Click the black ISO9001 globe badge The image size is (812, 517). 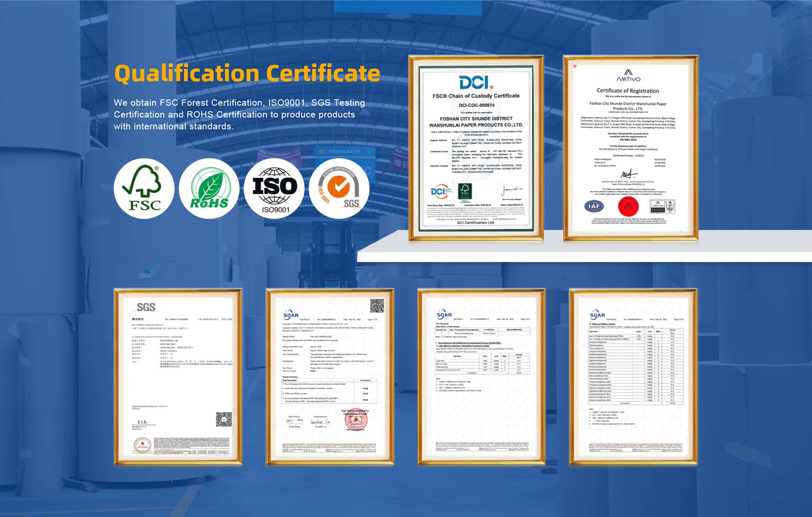[274, 187]
